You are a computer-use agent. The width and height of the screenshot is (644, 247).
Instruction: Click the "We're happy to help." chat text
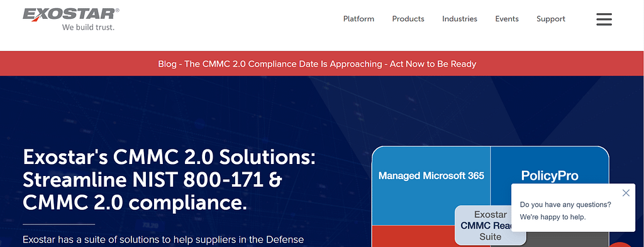(x=553, y=217)
